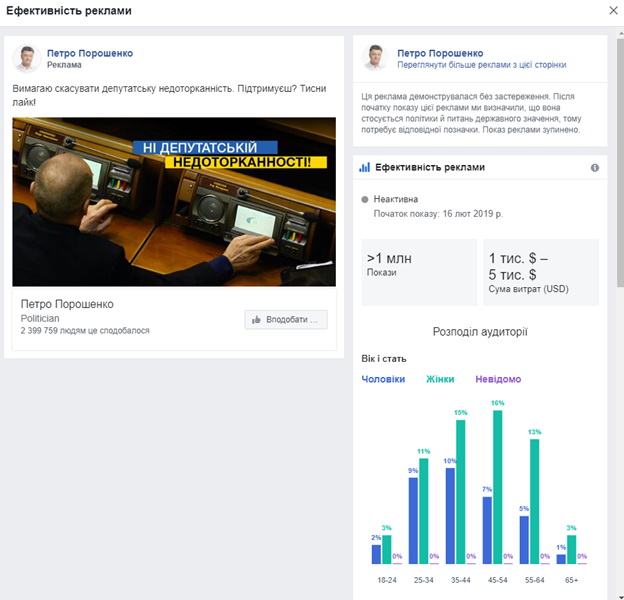The height and width of the screenshot is (600, 624).
Task: Click the vertical scrollbar on the right
Action: [x=618, y=150]
